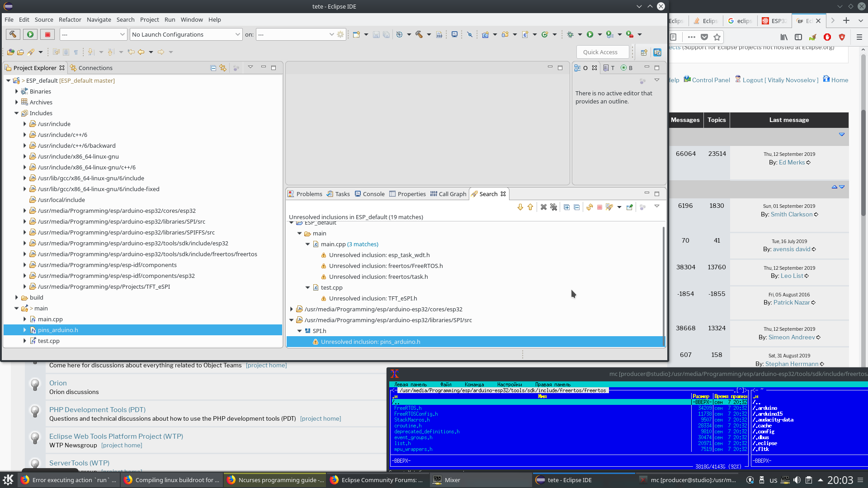Open the Search view menu triangle
This screenshot has width=868, height=488.
click(657, 206)
